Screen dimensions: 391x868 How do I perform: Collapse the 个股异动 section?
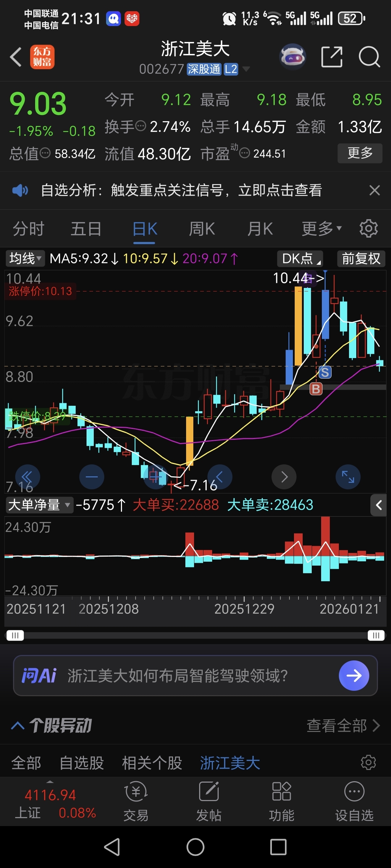(x=18, y=725)
